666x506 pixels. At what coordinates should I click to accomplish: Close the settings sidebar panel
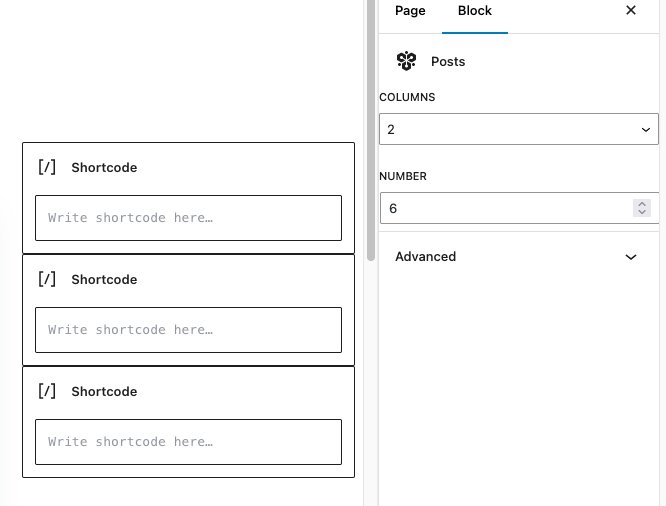(631, 10)
